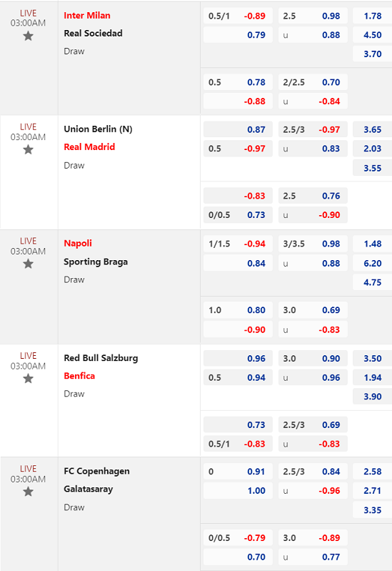Open the Real Madrid team link

pyautogui.click(x=89, y=147)
